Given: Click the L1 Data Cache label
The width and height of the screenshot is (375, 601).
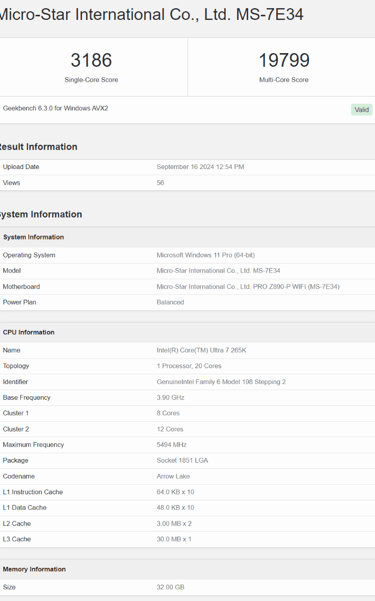Looking at the screenshot, I should click(x=25, y=507).
